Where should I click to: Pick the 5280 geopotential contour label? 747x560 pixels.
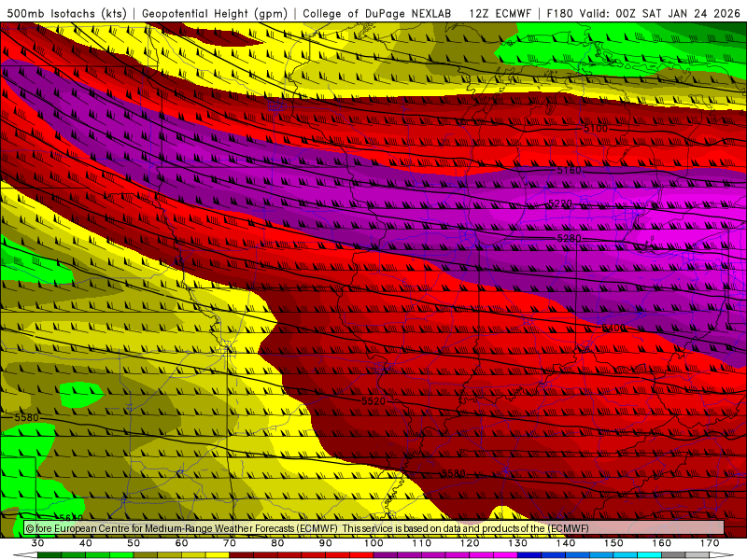pos(569,238)
